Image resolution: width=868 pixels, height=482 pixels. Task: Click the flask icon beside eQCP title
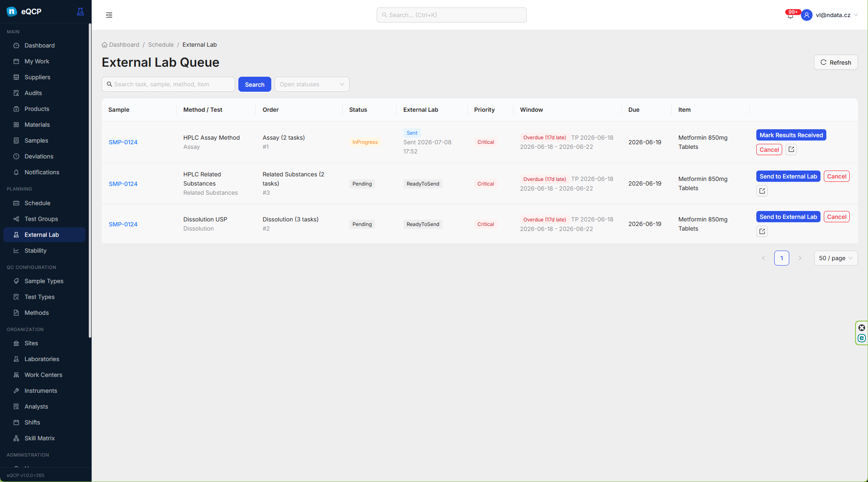tap(80, 12)
